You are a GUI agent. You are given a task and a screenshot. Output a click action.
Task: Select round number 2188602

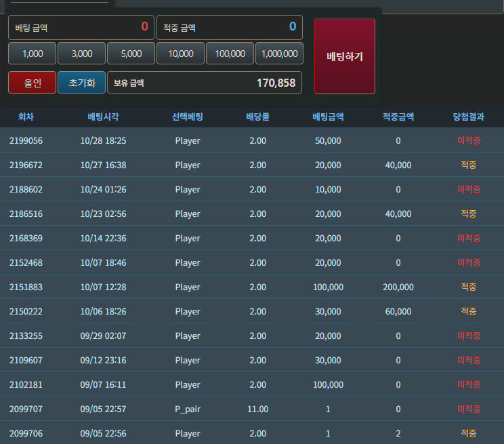(26, 190)
